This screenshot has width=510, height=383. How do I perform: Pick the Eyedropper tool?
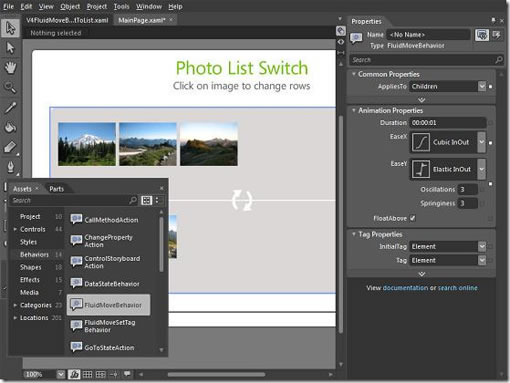coord(10,107)
